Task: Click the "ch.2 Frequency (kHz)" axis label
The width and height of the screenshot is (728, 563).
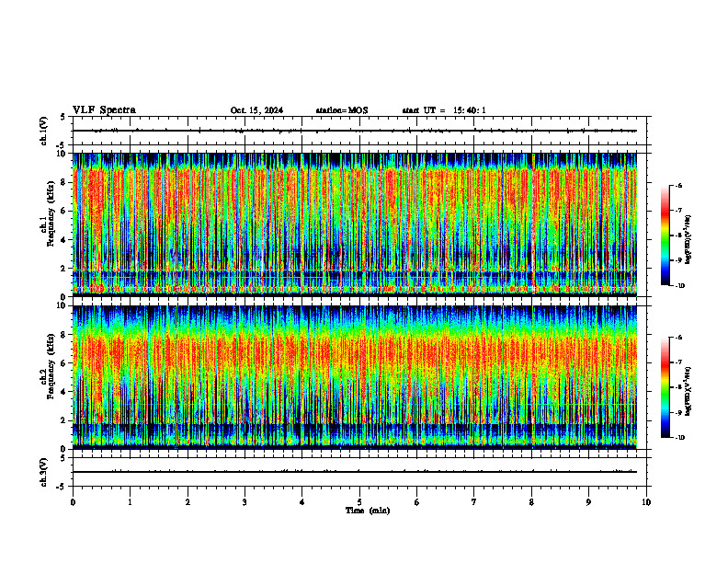Action: tap(48, 365)
